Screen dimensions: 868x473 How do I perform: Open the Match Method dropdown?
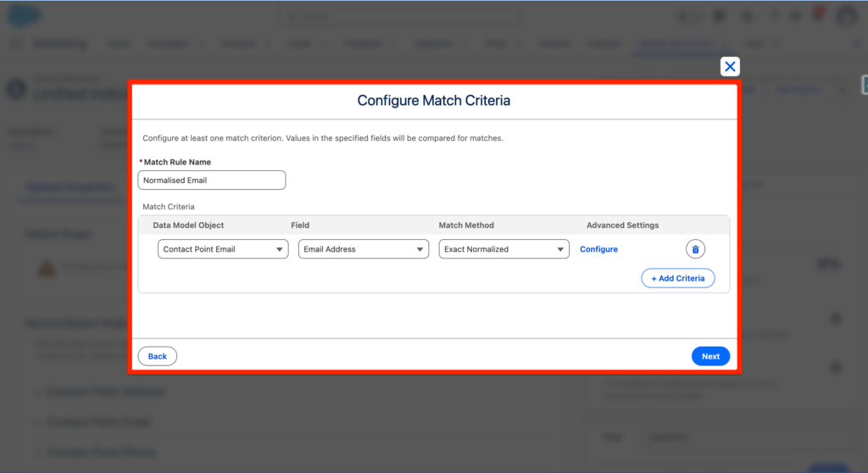tap(504, 249)
